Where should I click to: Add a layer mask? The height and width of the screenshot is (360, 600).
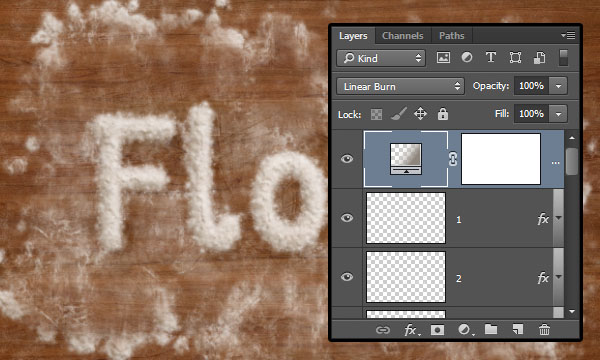(437, 330)
